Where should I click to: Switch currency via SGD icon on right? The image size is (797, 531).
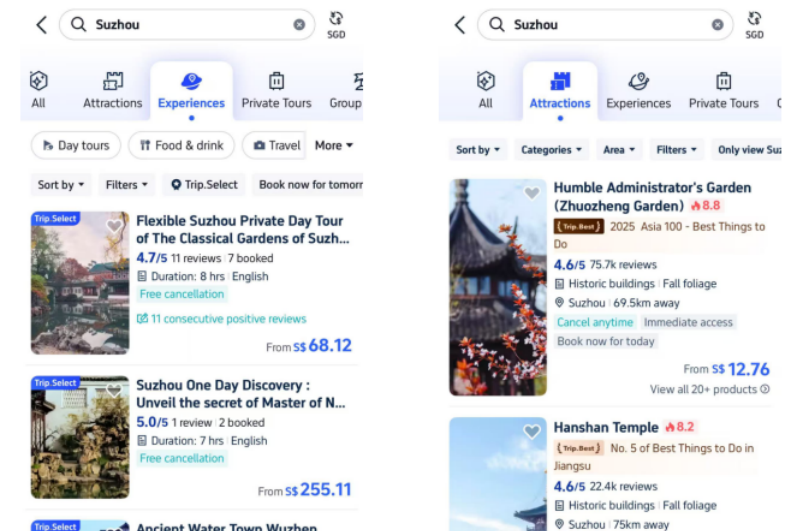coord(754,25)
